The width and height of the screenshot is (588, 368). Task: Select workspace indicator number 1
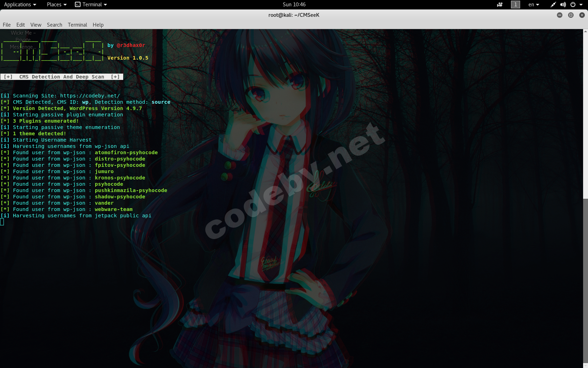516,5
